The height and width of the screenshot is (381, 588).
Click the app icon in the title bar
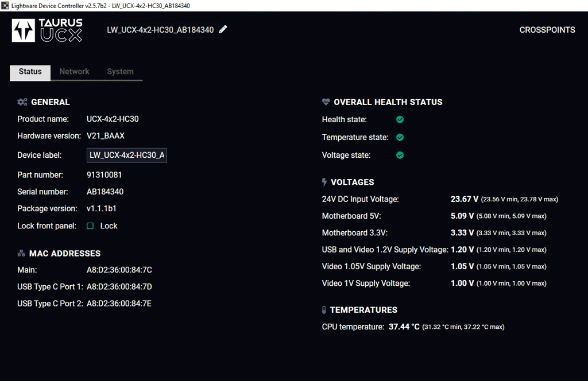point(5,6)
